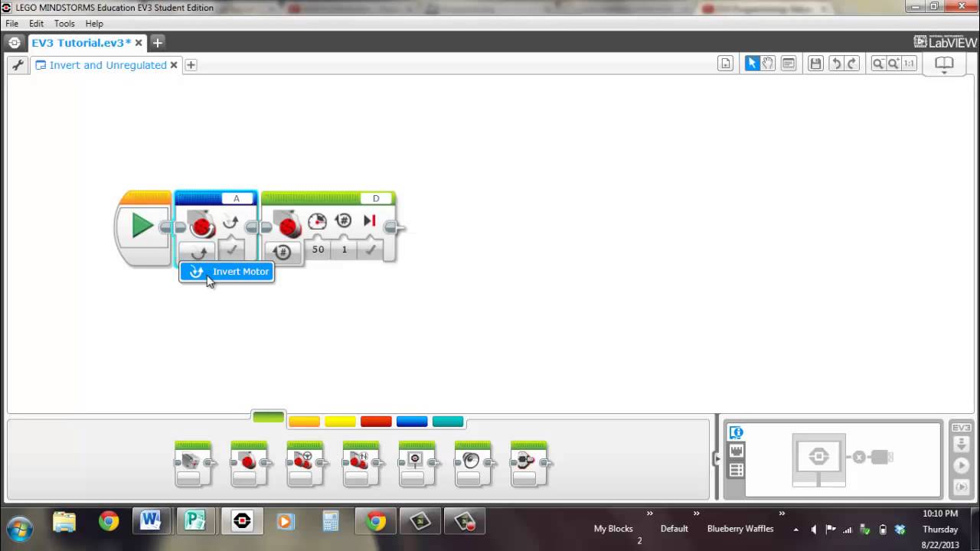Pick the Medium Motor palette block
This screenshot has height=551, width=980.
click(192, 464)
